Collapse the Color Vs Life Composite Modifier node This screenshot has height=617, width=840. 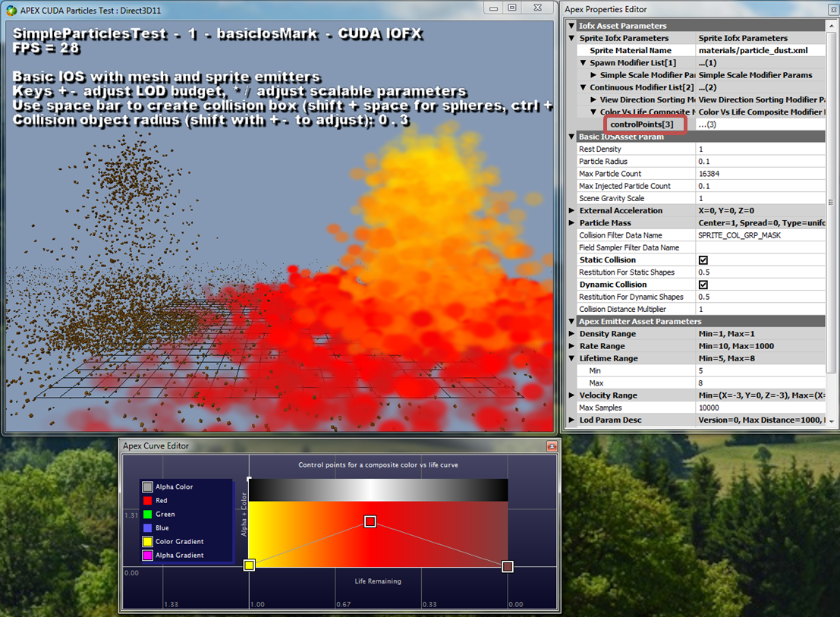[x=593, y=112]
